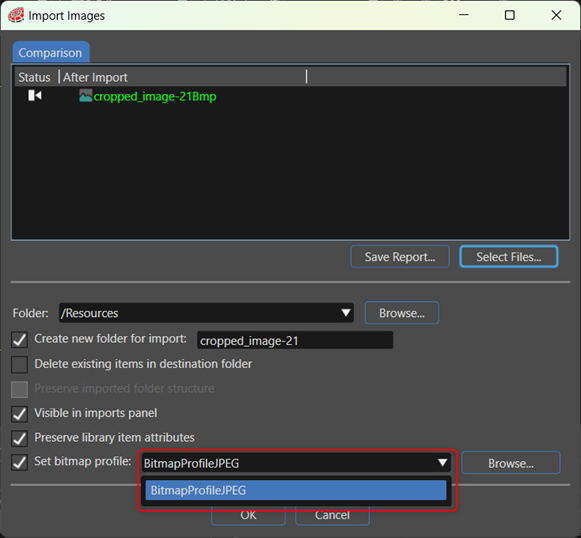The width and height of the screenshot is (581, 538).
Task: Collapse the bitmap profile dropdown arrow
Action: coord(442,462)
